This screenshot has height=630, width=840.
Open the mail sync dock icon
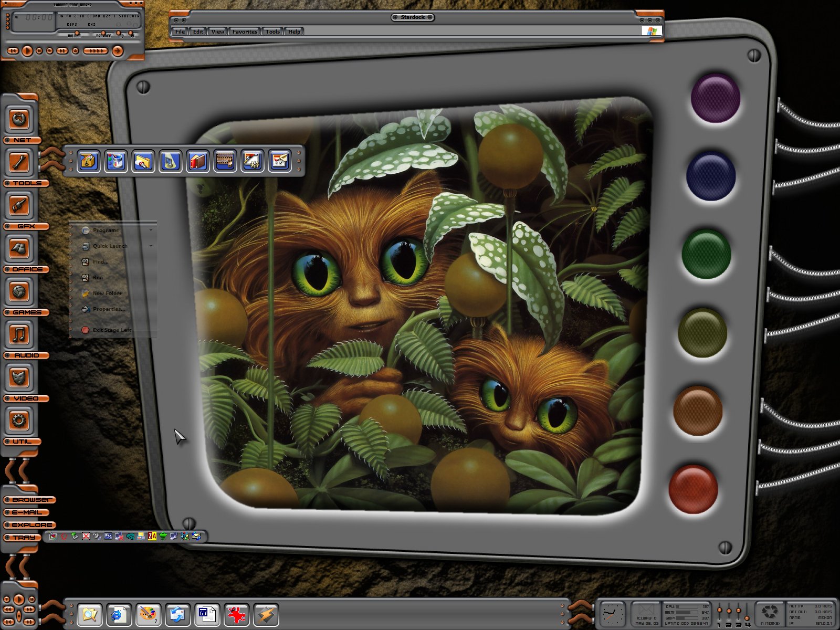[x=177, y=614]
